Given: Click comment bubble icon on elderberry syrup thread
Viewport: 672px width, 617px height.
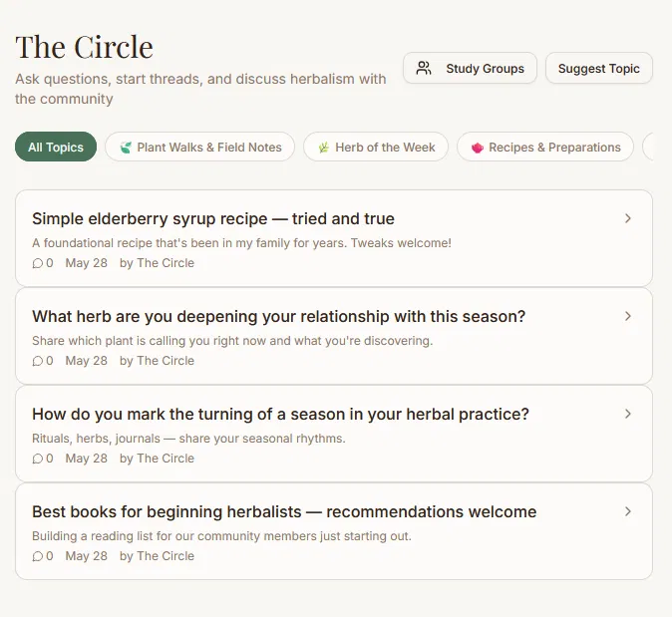Looking at the screenshot, I should pyautogui.click(x=38, y=263).
